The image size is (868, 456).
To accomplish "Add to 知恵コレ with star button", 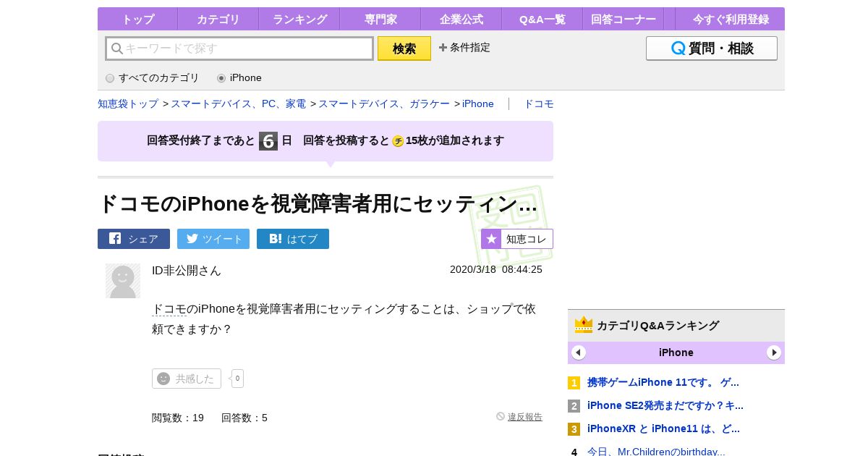I will tap(517, 239).
